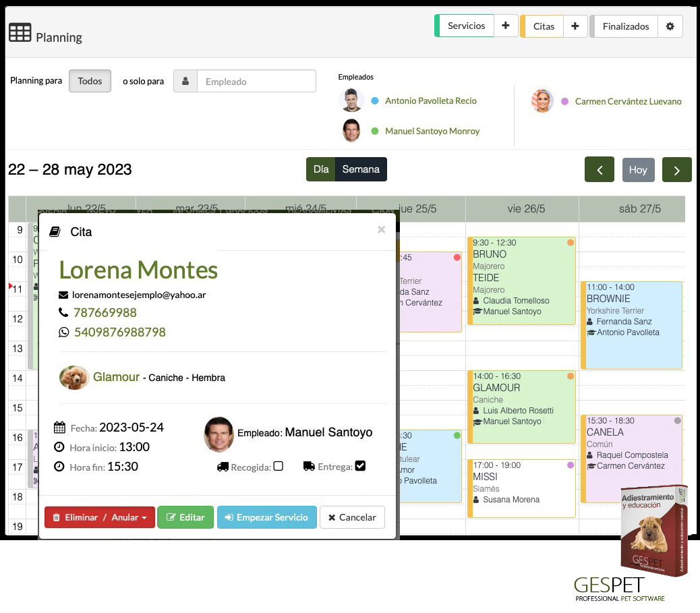Switch to Día view
The image size is (700, 613).
321,169
